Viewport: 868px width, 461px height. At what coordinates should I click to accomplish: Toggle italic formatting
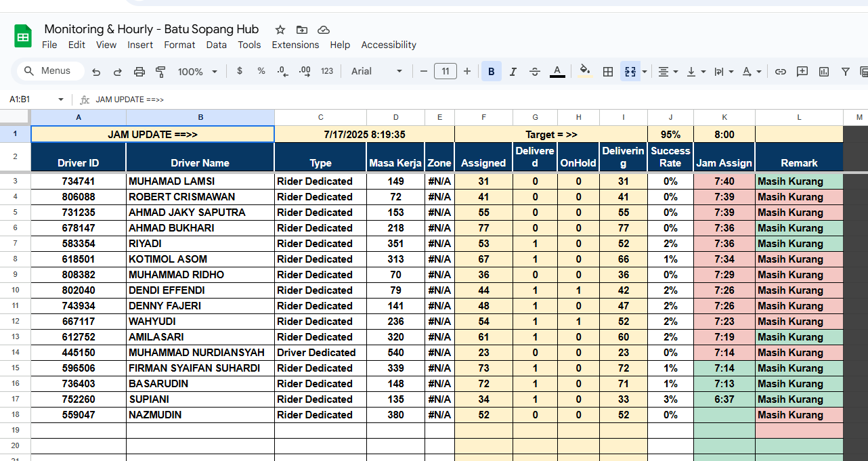pyautogui.click(x=513, y=71)
